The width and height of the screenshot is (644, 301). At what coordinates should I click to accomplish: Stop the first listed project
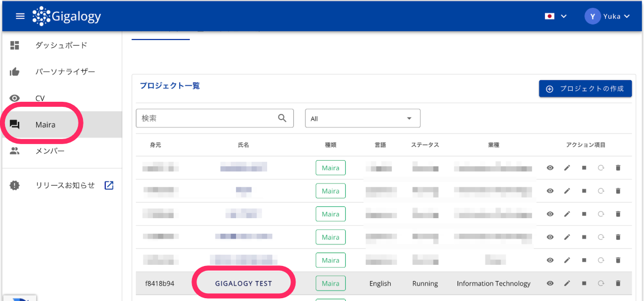tap(584, 167)
